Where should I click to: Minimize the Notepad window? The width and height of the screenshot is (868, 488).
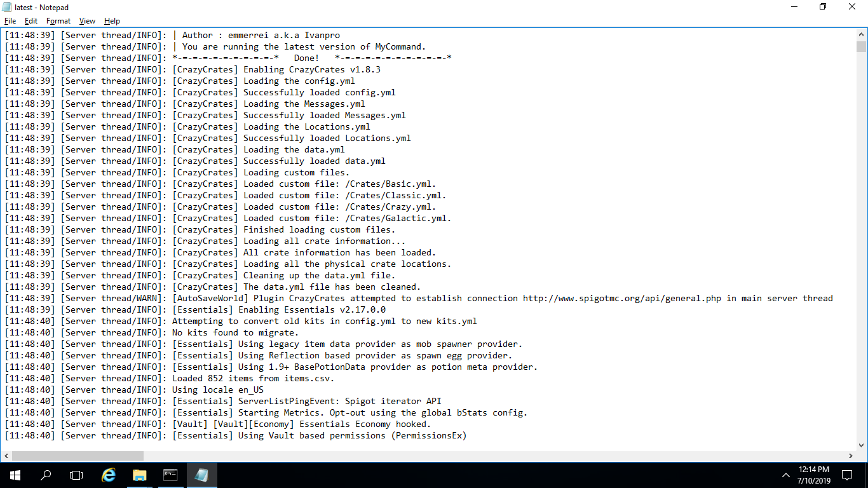click(x=794, y=7)
